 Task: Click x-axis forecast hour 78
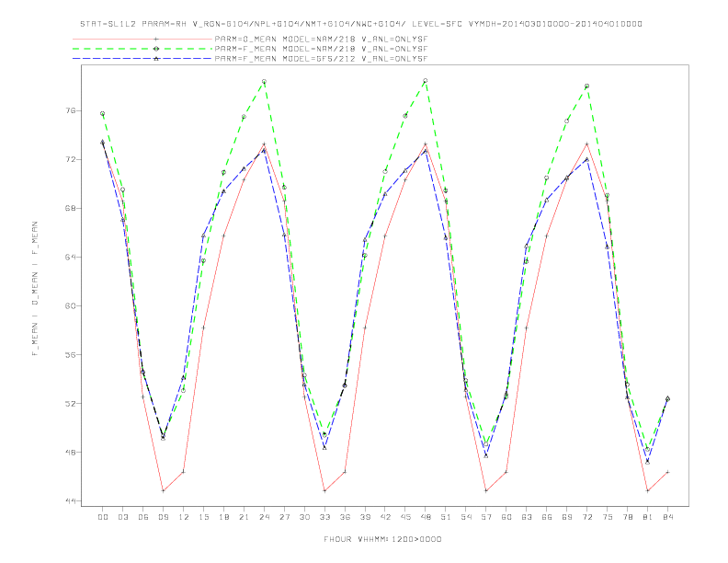tap(628, 517)
